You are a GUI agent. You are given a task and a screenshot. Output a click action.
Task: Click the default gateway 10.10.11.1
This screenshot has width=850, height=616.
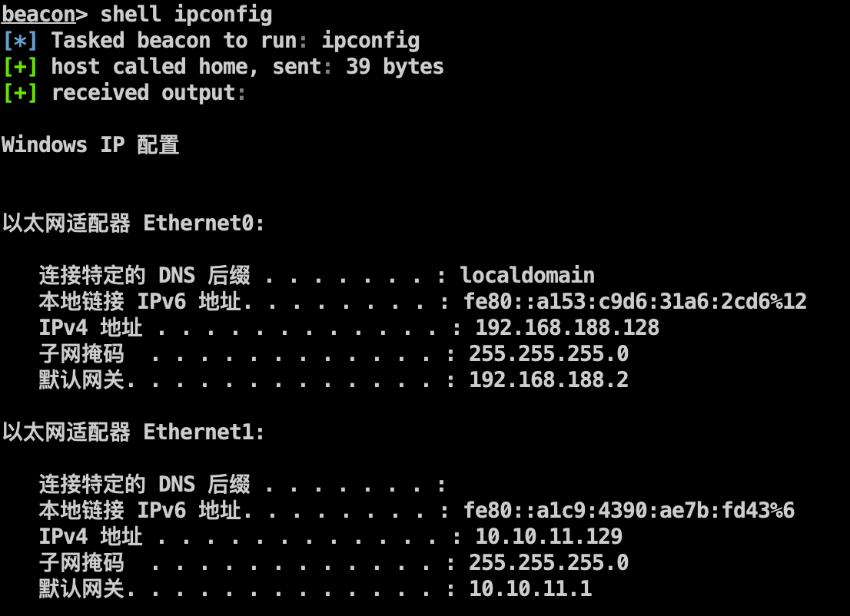pyautogui.click(x=530, y=589)
